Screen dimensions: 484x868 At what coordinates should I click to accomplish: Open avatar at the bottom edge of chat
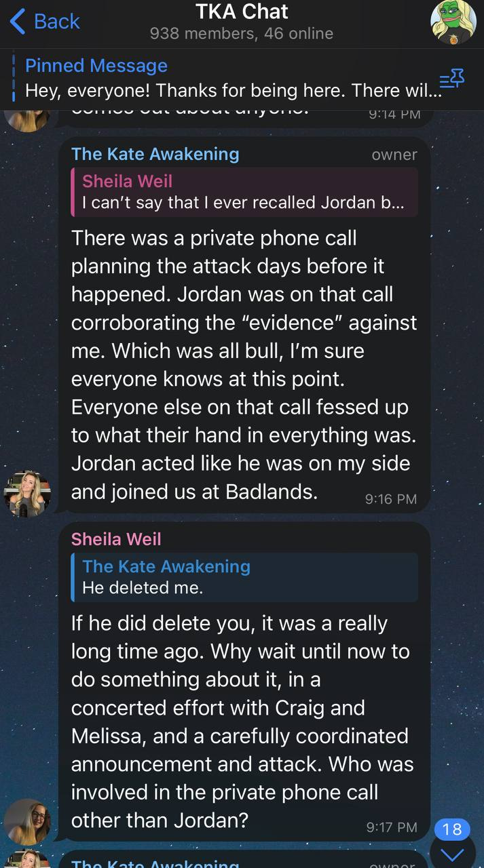(x=27, y=859)
